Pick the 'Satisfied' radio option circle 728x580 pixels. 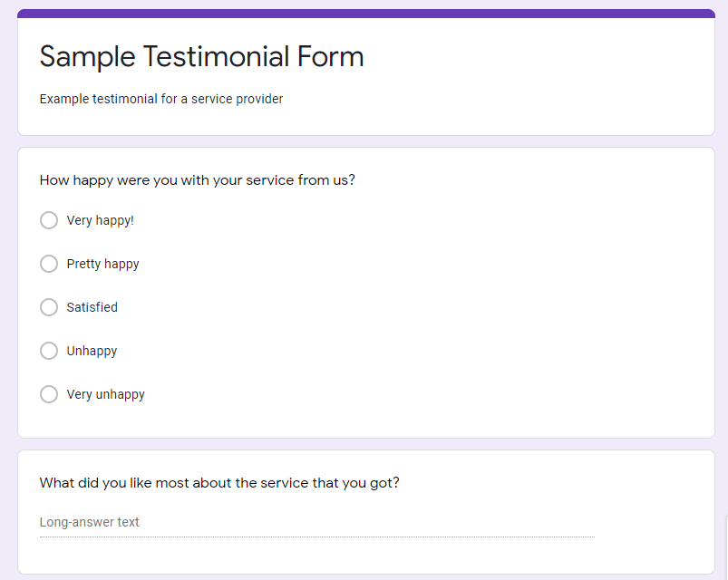(49, 307)
